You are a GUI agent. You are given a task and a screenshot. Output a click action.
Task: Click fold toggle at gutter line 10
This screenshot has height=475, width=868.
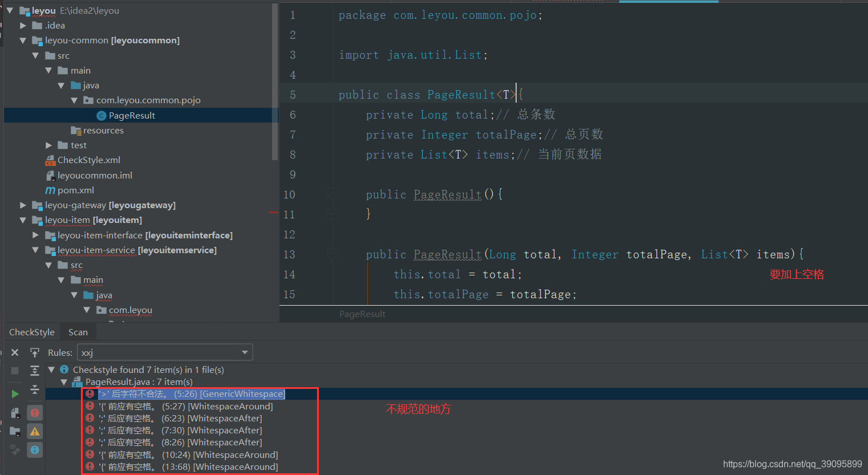pos(332,194)
